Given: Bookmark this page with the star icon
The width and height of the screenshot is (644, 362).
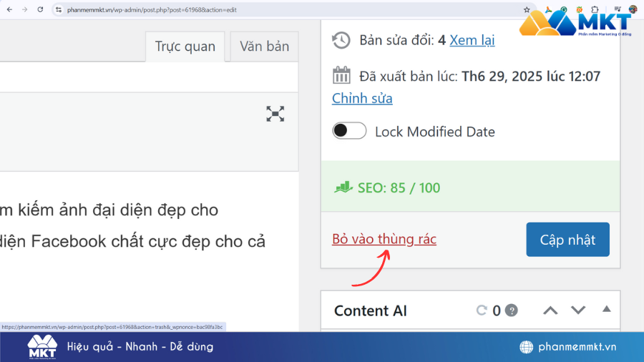Looking at the screenshot, I should point(527,10).
